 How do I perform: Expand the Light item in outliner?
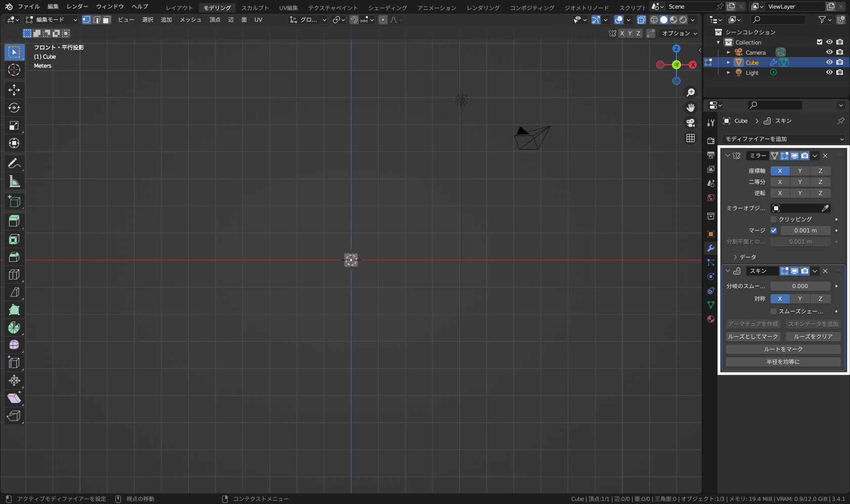pos(729,73)
